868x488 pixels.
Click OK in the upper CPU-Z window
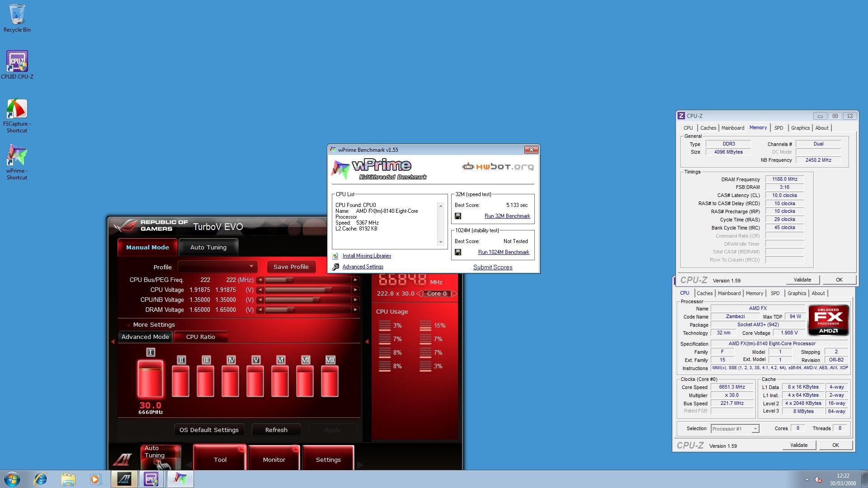839,280
